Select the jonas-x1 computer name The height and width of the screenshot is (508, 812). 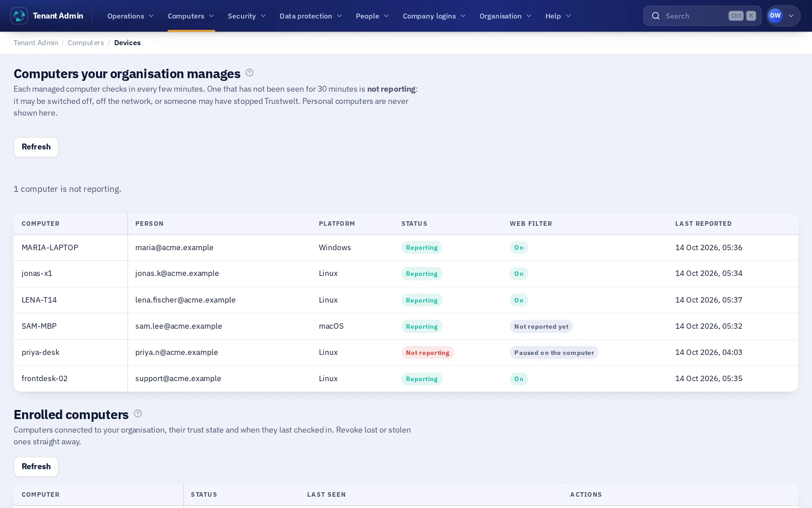point(37,273)
